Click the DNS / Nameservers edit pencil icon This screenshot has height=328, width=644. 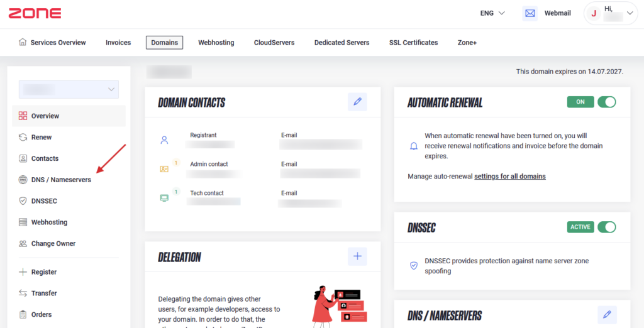[606, 315]
